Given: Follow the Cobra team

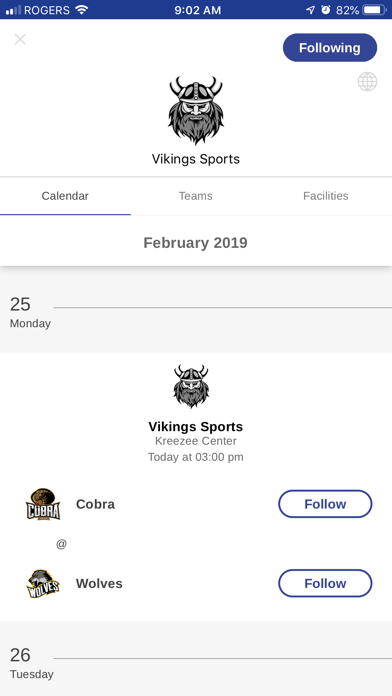Looking at the screenshot, I should [325, 504].
